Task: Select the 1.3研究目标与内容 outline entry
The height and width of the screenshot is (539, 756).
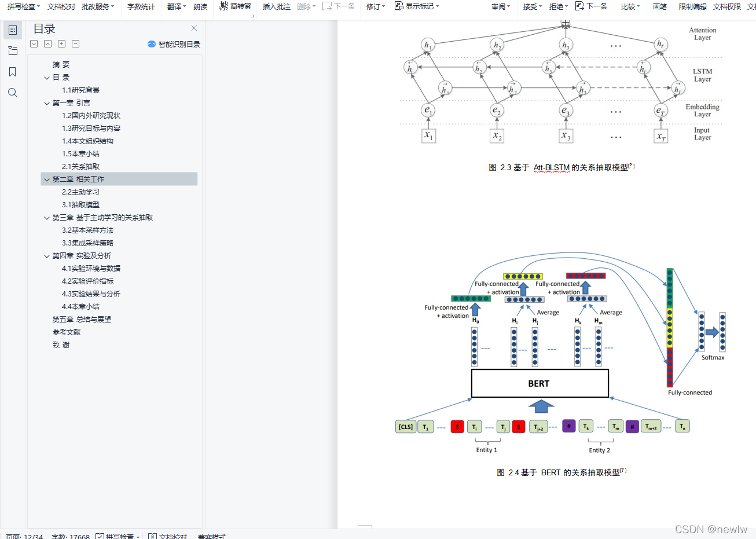Action: tap(91, 129)
